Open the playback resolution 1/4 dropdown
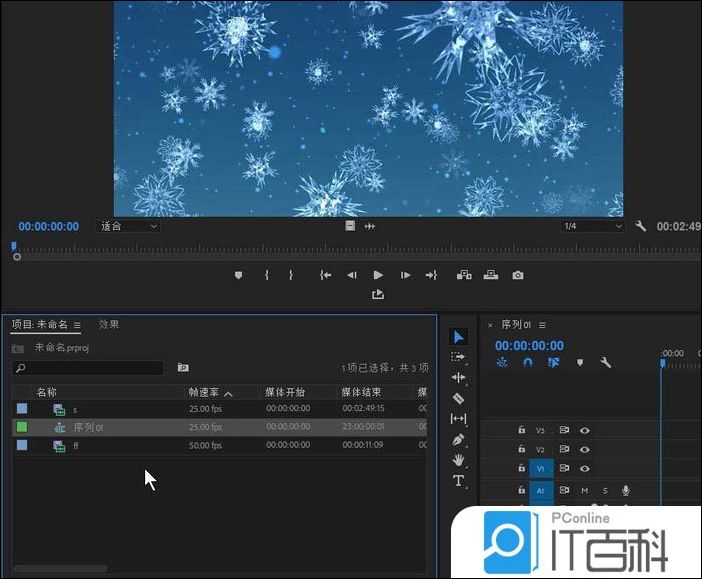The height and width of the screenshot is (579, 702). [x=592, y=226]
